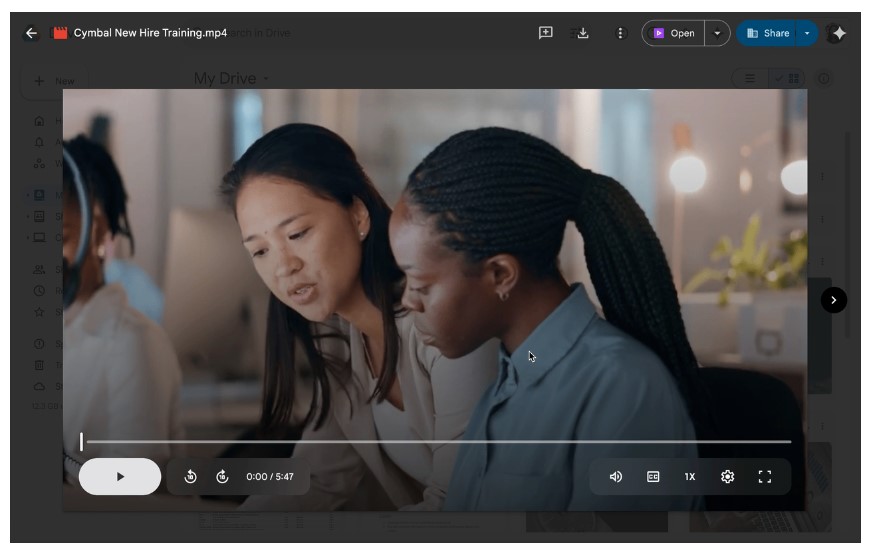Open the three-dot more actions menu
874x555 pixels.
620,33
